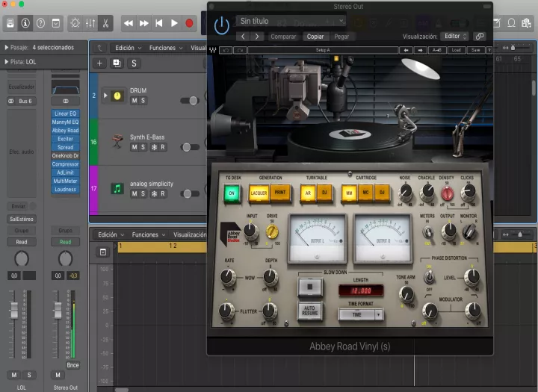Click the plugin link chain icon
This screenshot has width=538, height=392.
click(480, 37)
